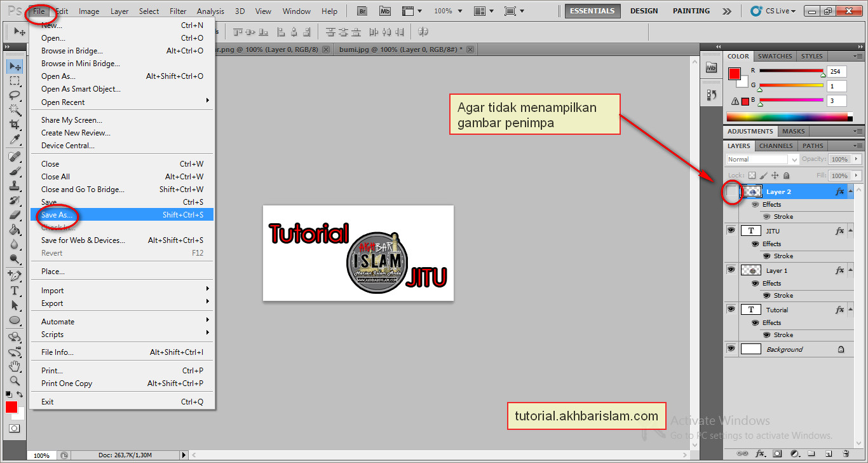Toggle Stroke effect visibility on JITU layer
This screenshot has height=463, width=868.
(x=766, y=256)
